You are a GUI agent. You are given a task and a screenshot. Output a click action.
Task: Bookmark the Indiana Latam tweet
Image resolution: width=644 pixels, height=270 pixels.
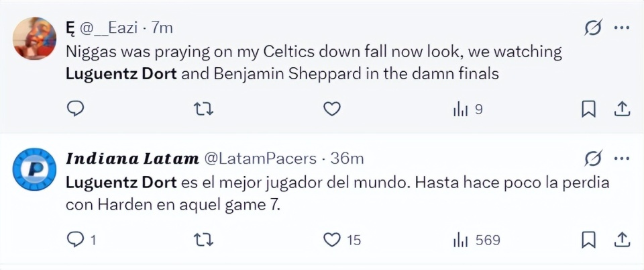pos(588,240)
